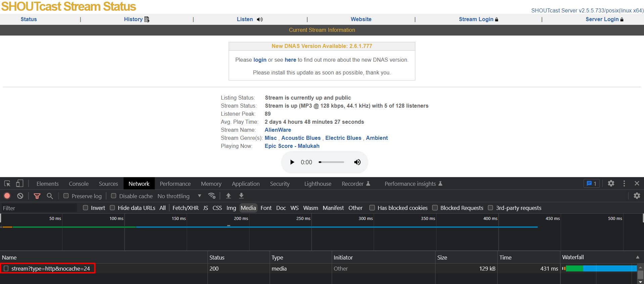Open the Lighthouse tab
The width and height of the screenshot is (644, 284).
point(318,184)
